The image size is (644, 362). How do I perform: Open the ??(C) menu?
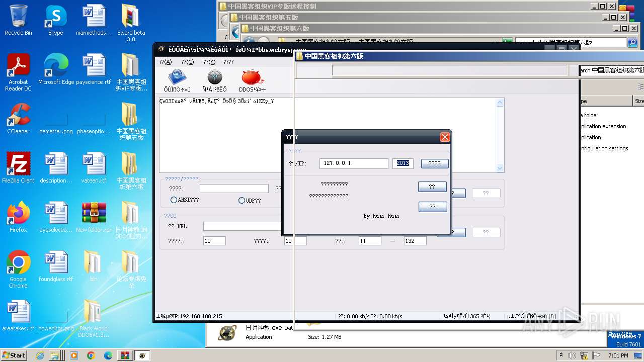pos(187,62)
